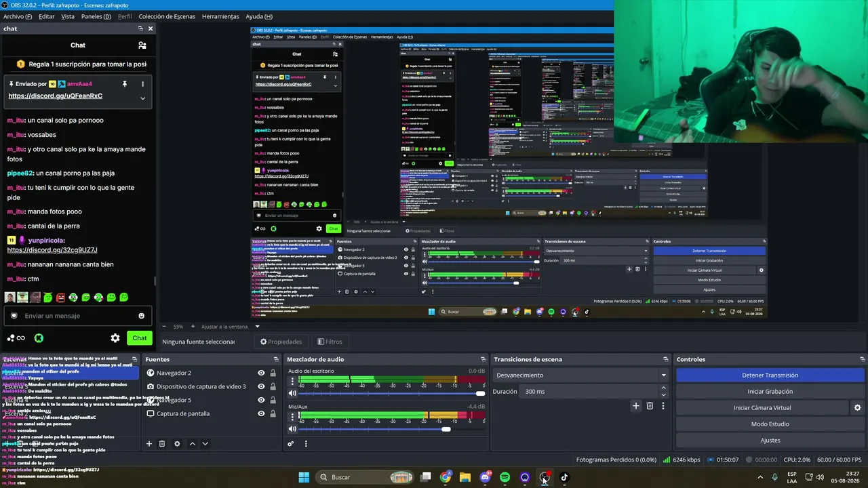This screenshot has width=868, height=488.
Task: Add a new source with the plus icon
Action: (x=149, y=444)
